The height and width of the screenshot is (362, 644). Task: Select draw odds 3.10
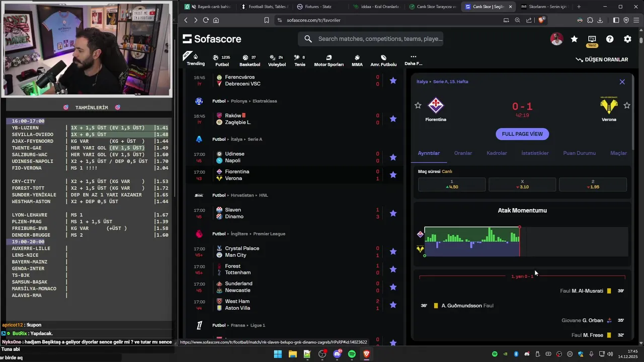tap(522, 184)
